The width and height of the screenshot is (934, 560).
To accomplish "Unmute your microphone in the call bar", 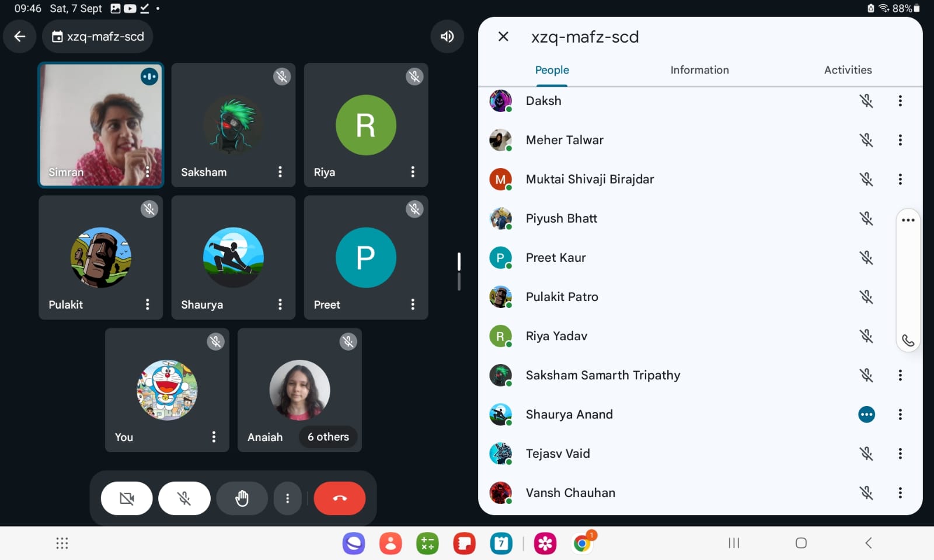I will (x=184, y=498).
